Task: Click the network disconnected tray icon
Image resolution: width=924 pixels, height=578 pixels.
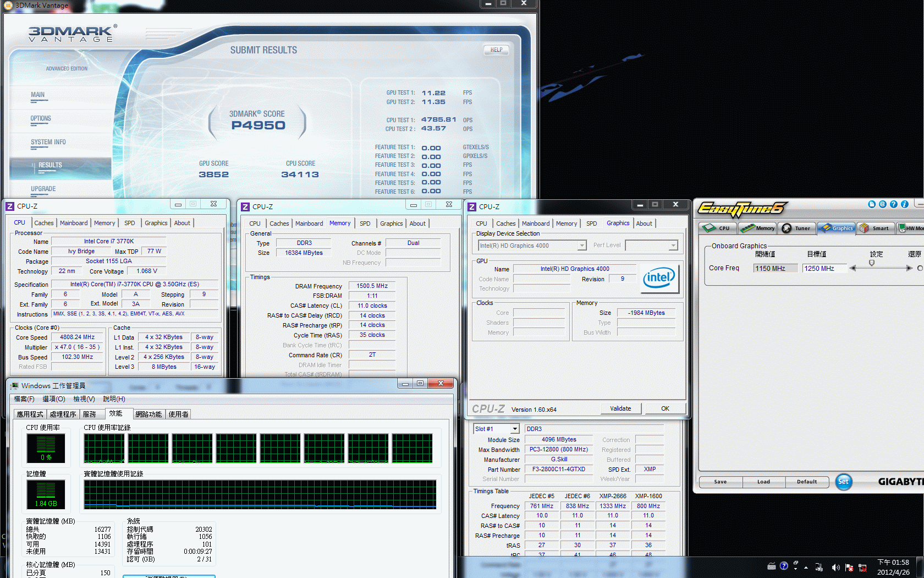Action: (862, 567)
